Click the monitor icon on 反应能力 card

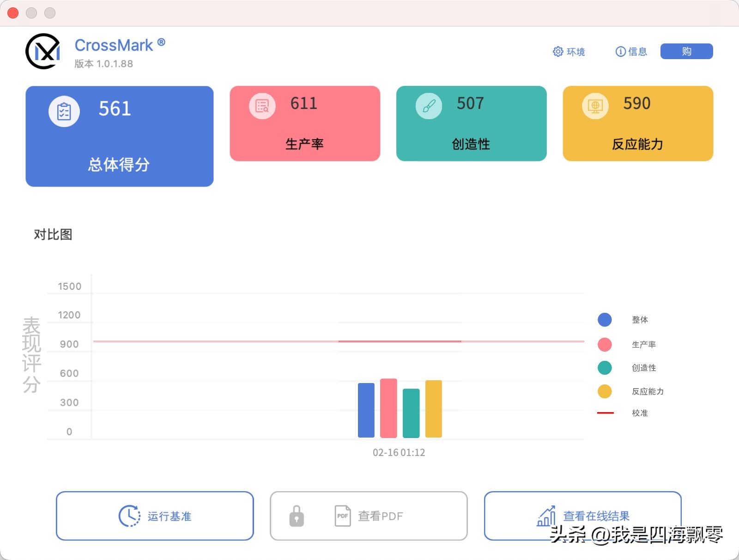[x=594, y=105]
